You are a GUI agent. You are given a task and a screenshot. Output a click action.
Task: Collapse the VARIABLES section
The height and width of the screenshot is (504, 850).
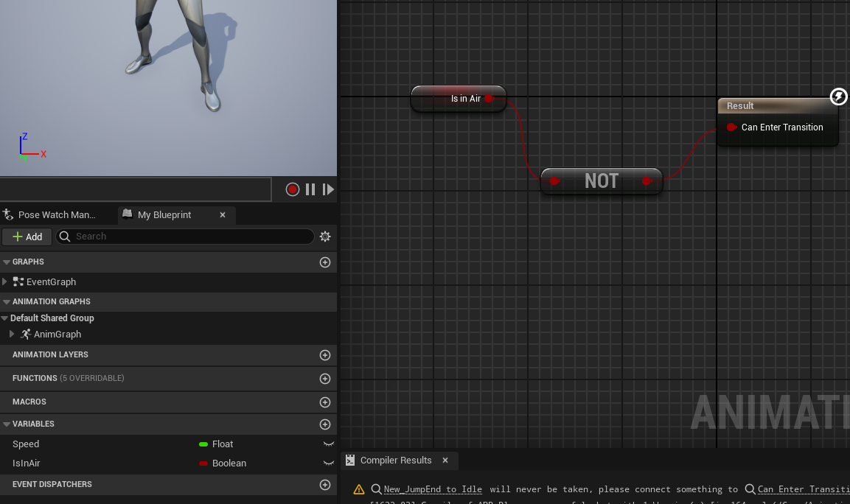[7, 424]
